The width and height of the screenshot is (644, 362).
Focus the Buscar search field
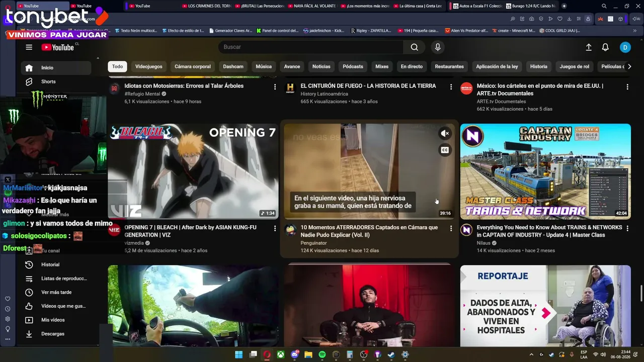click(x=311, y=47)
